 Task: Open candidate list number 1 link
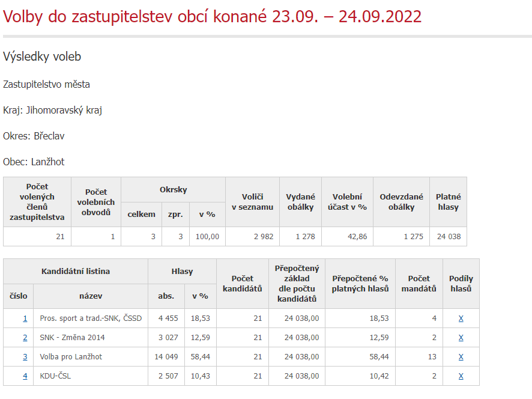pyautogui.click(x=25, y=318)
